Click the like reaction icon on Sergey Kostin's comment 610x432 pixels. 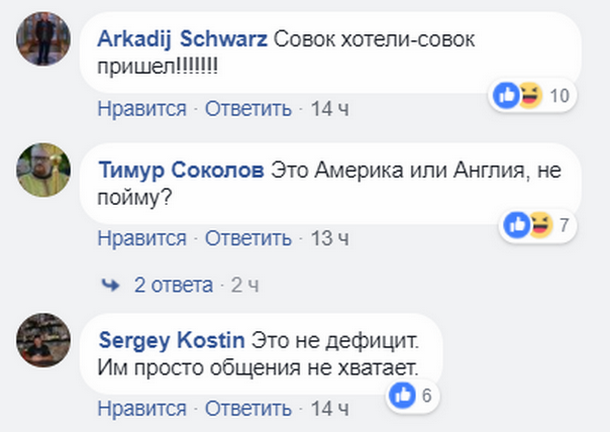tap(402, 396)
